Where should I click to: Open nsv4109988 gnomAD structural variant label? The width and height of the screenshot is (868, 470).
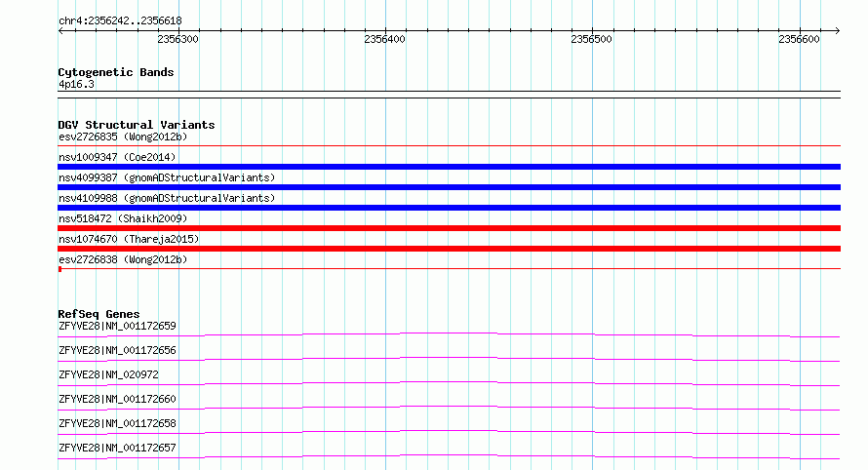167,198
